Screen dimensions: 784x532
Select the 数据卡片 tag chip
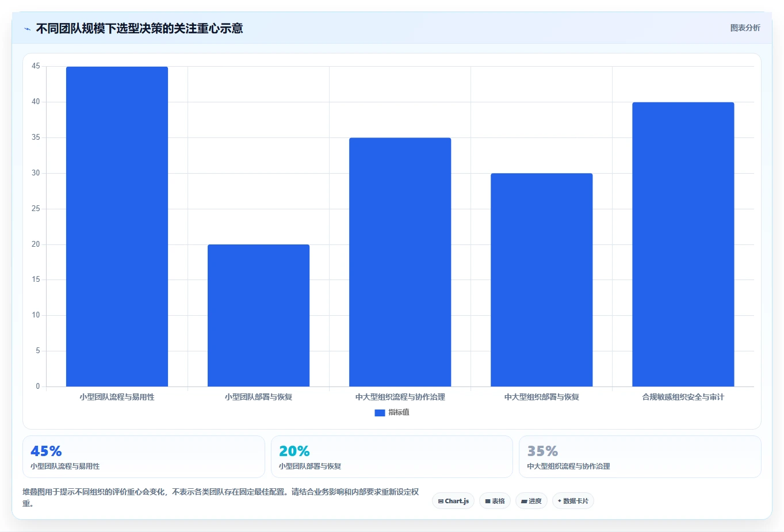(x=573, y=501)
